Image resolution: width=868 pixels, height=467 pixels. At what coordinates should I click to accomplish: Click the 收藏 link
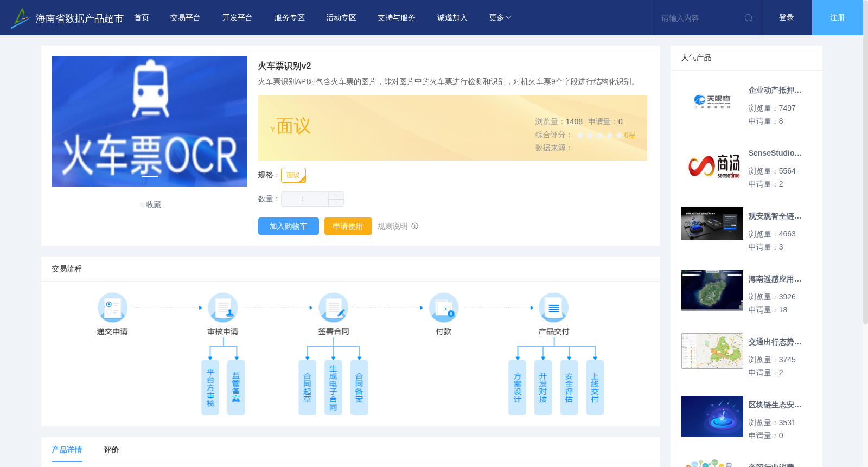[x=154, y=204]
